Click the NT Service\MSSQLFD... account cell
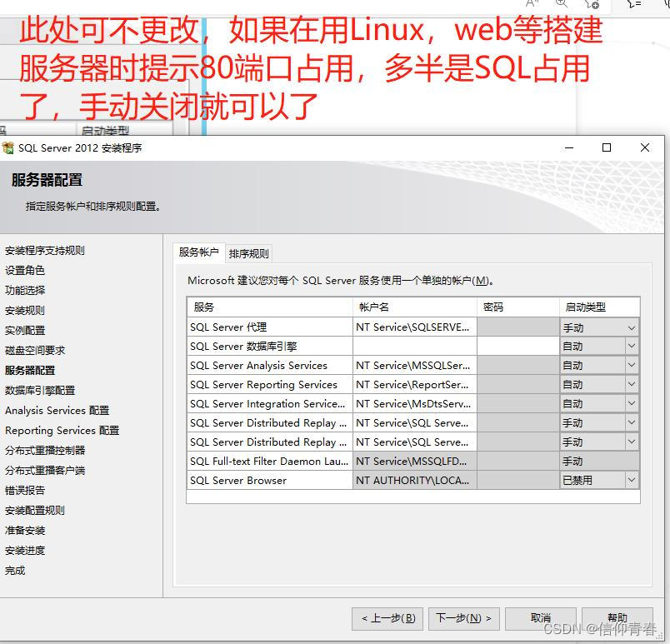Viewport: 670px width, 644px height. click(x=414, y=462)
